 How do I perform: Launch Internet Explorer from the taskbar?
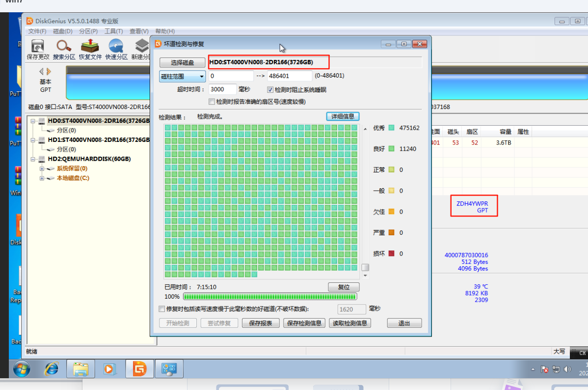point(52,369)
